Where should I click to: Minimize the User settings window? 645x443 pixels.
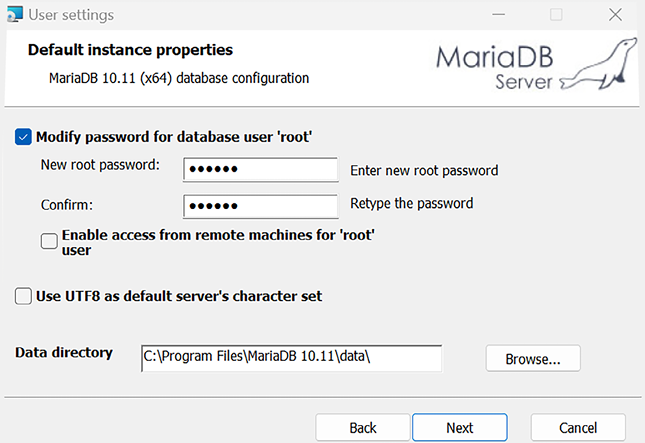497,15
